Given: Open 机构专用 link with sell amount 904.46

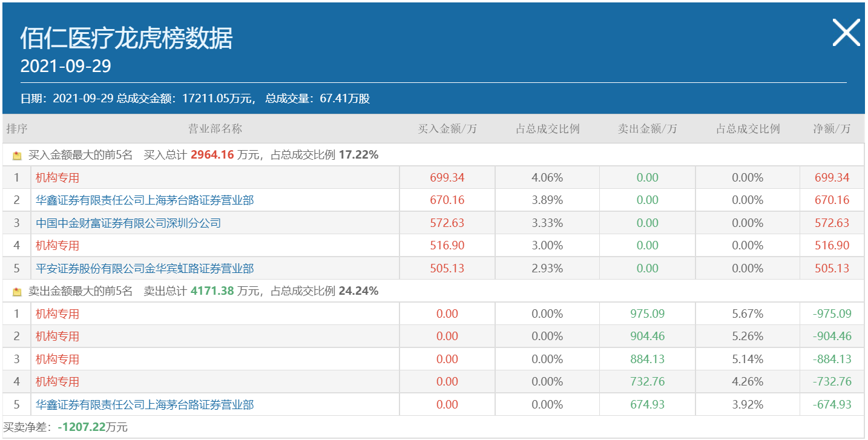Looking at the screenshot, I should (58, 337).
